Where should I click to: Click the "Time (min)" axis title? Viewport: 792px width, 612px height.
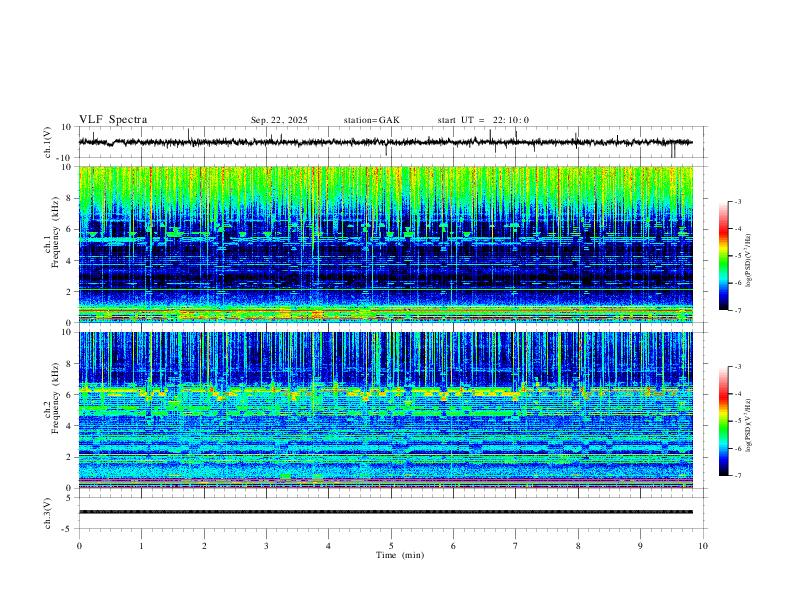400,555
